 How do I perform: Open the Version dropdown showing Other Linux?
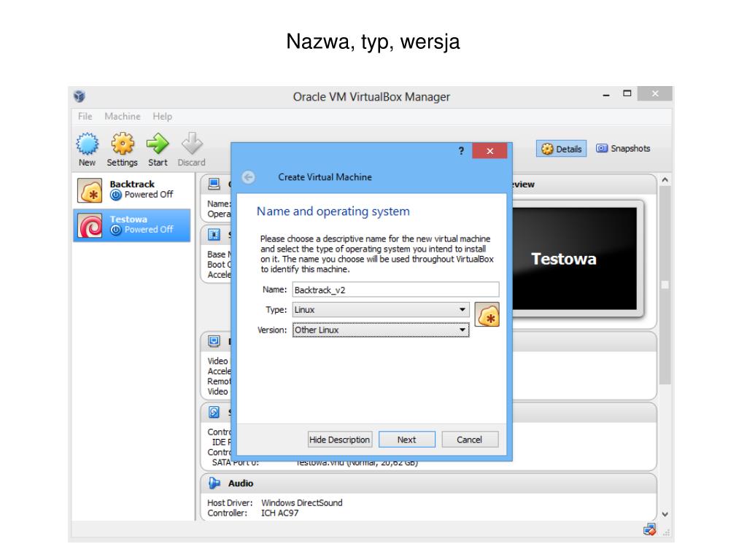[381, 330]
